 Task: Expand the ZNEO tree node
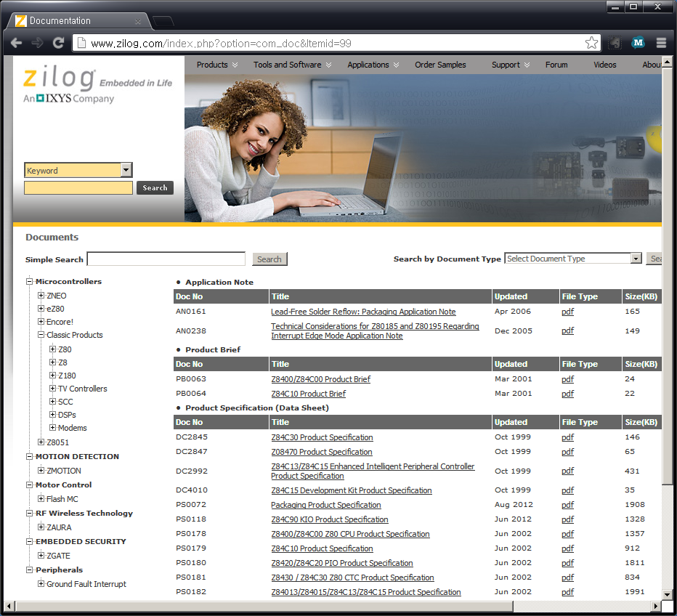[41, 296]
